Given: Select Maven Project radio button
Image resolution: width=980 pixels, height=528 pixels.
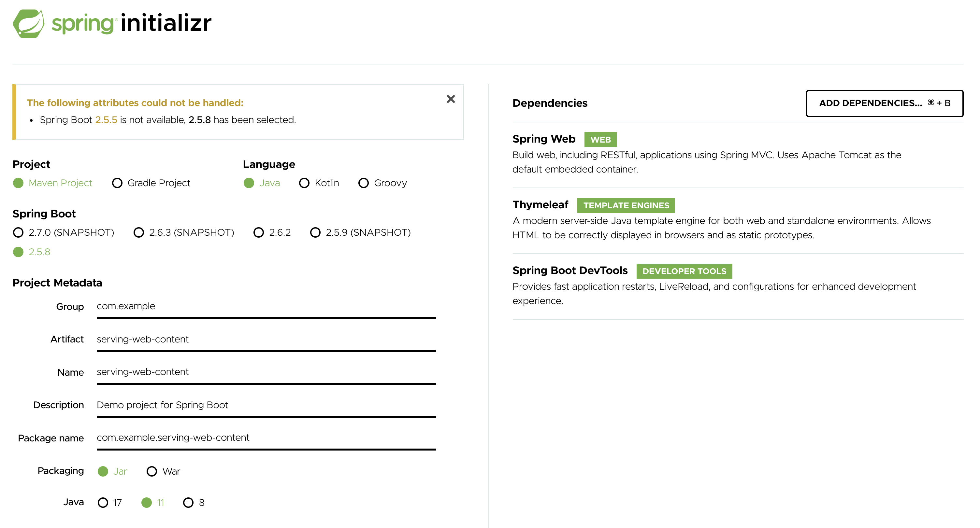Looking at the screenshot, I should [52, 183].
